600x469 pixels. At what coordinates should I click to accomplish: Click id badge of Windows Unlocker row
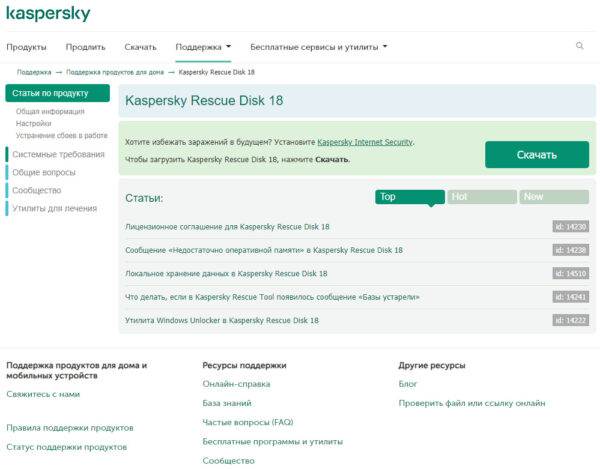pos(571,320)
